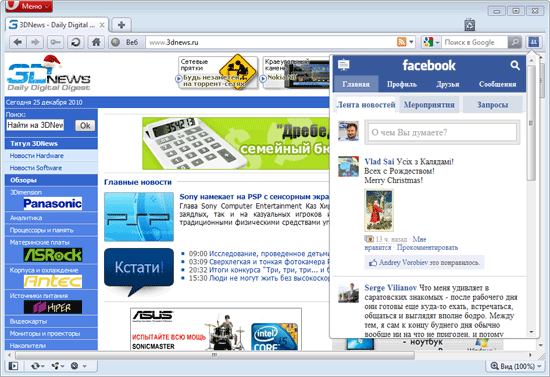550x377 pixels.
Task: Click the Facebook extension icon in toolbar
Action: click(533, 42)
